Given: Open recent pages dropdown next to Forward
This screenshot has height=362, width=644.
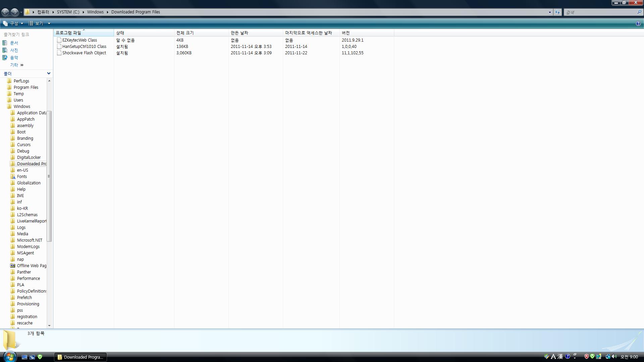Looking at the screenshot, I should 21,12.
